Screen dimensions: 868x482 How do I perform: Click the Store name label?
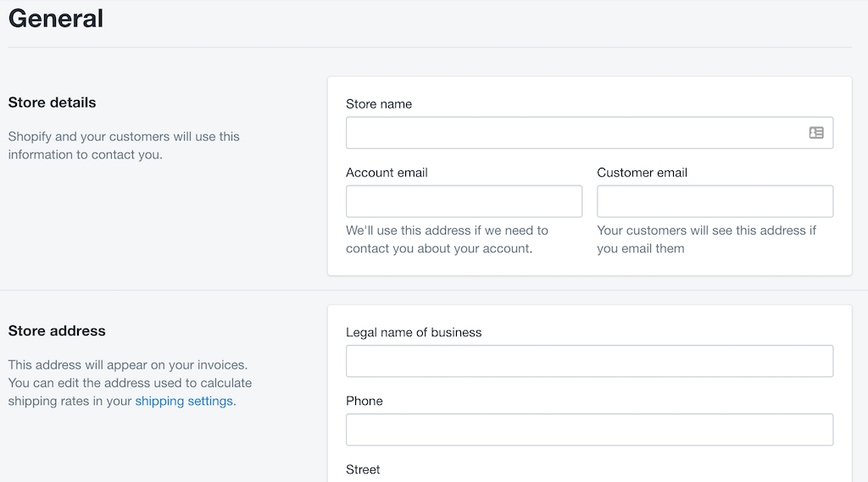coord(379,104)
